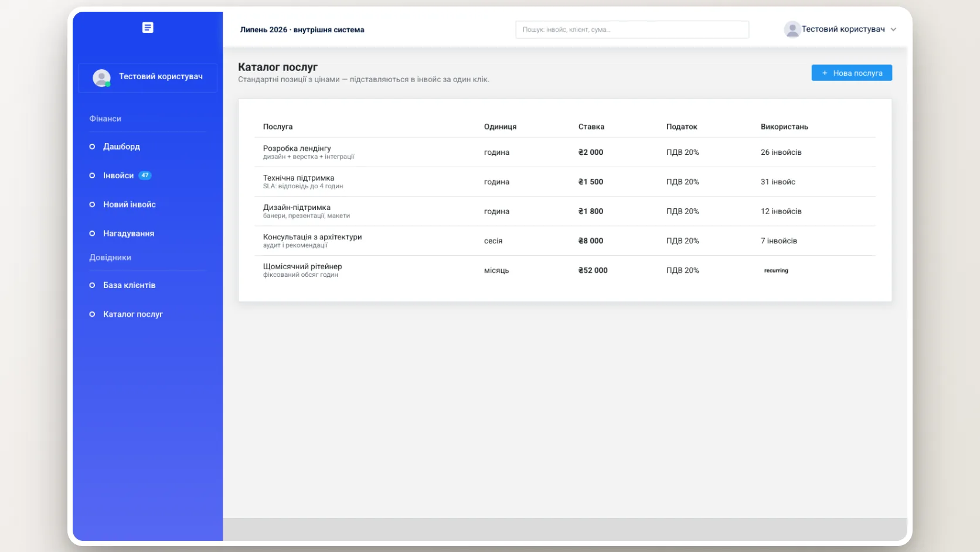Click the Податок column header
This screenshot has height=552, width=980.
(682, 127)
